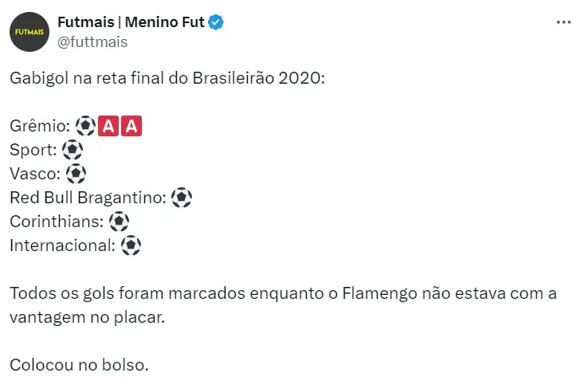588x377 pixels.
Task: Click the paragraph starting with Todos os gols
Action: (283, 305)
